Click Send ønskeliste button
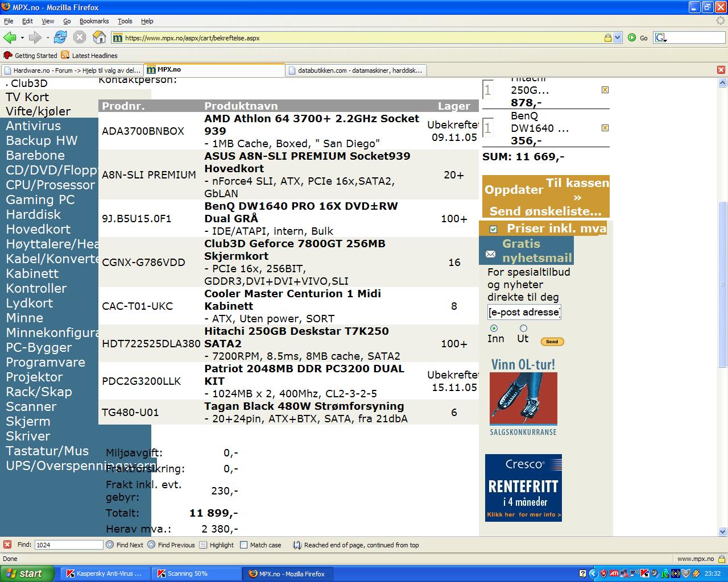This screenshot has height=582, width=728. pyautogui.click(x=545, y=211)
